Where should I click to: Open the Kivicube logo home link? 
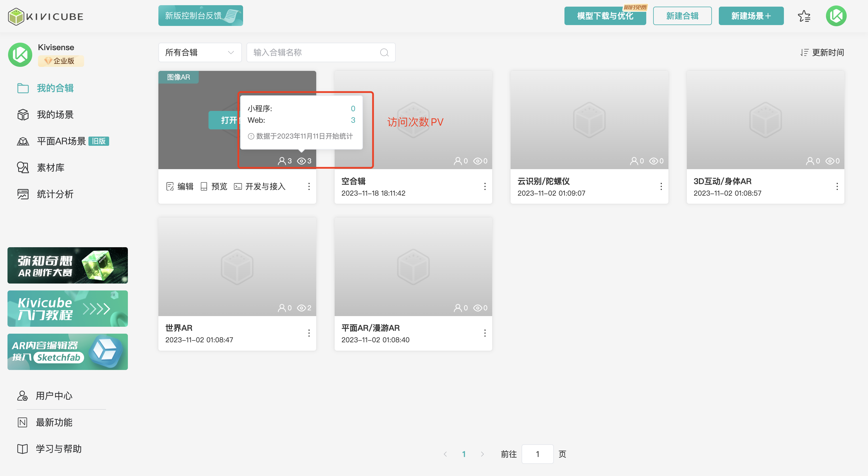click(x=46, y=16)
